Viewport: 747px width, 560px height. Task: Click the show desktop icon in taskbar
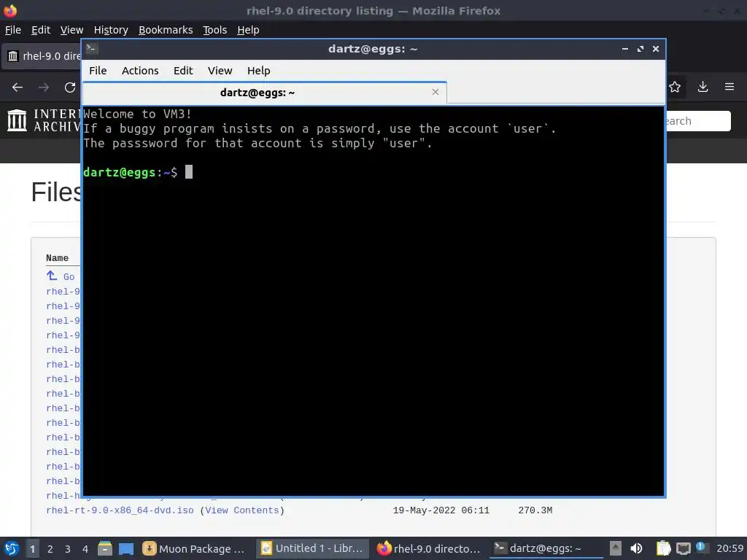[126, 548]
